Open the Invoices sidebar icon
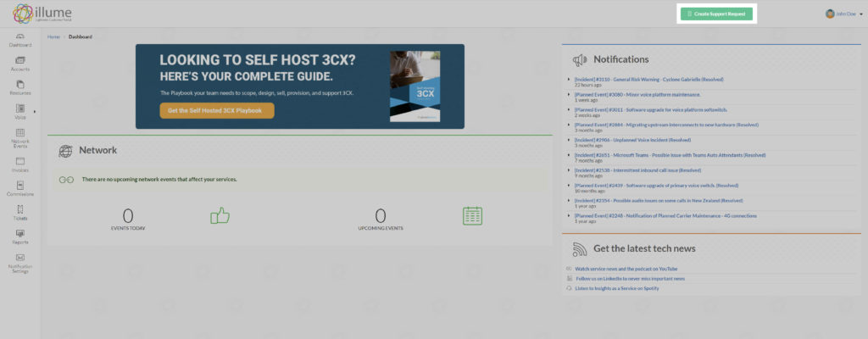This screenshot has width=868, height=339. pos(20,164)
